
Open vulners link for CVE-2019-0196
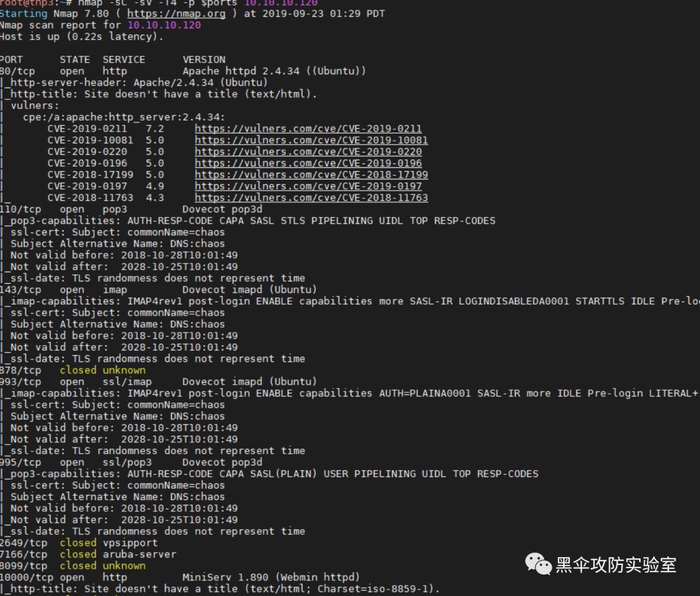(x=308, y=163)
